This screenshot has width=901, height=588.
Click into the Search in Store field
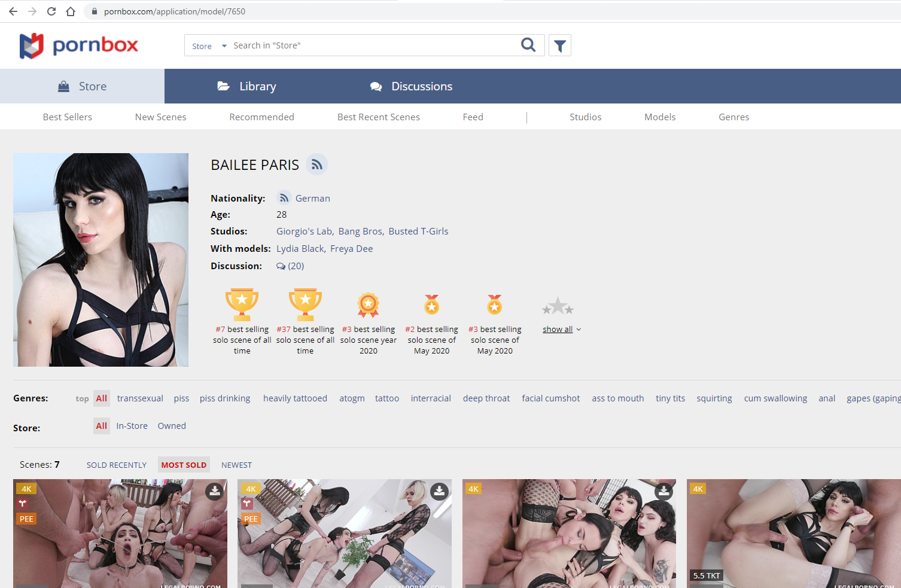point(371,45)
